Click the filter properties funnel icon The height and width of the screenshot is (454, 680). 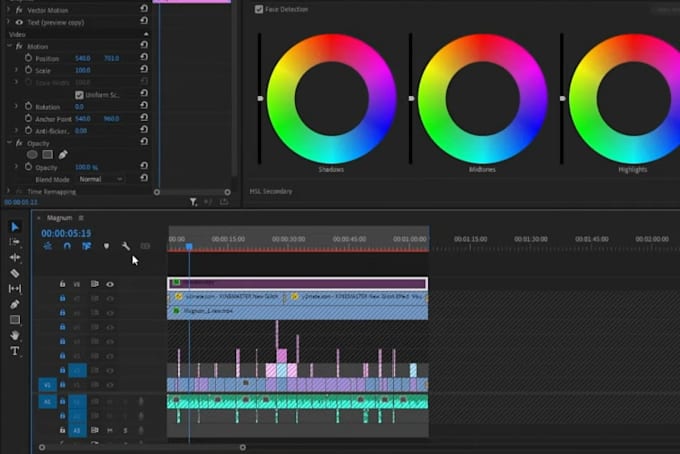193,202
